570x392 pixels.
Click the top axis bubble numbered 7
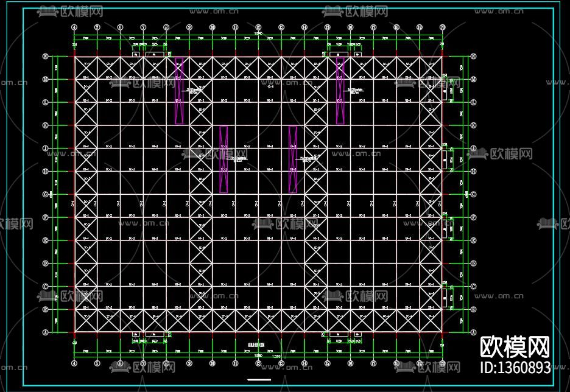click(143, 27)
